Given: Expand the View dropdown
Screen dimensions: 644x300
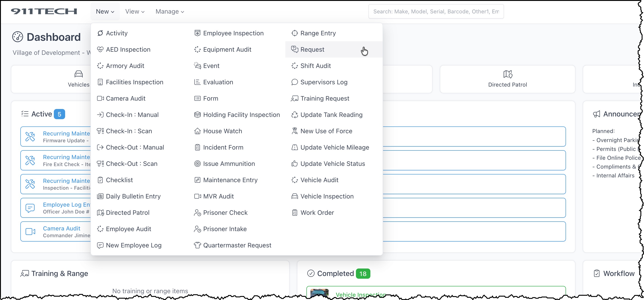Looking at the screenshot, I should [x=135, y=12].
